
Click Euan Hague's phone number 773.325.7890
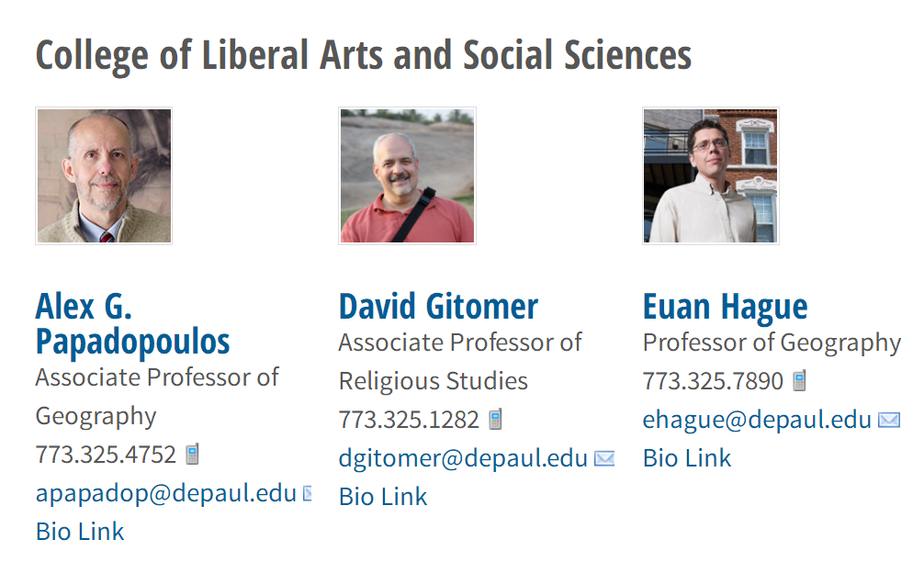coord(713,380)
